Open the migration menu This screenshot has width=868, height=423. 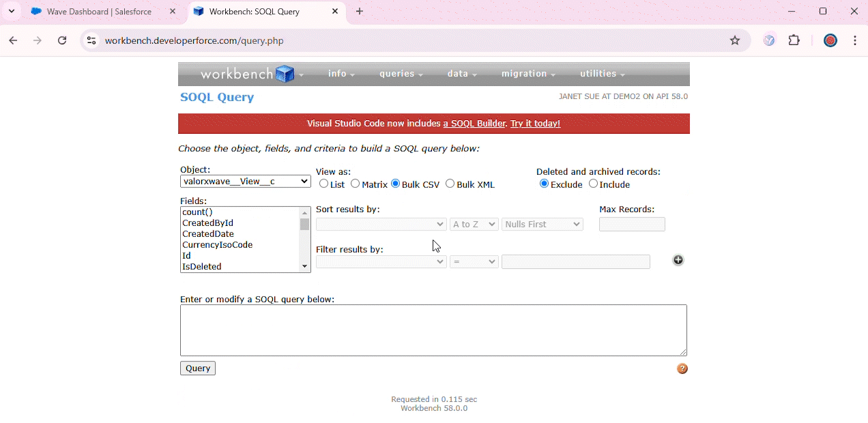(x=528, y=74)
